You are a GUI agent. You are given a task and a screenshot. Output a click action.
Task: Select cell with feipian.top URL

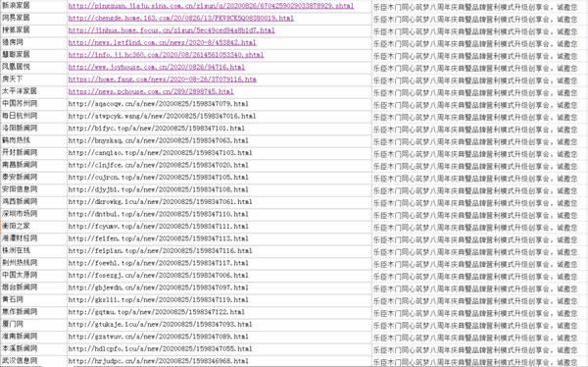click(220, 250)
